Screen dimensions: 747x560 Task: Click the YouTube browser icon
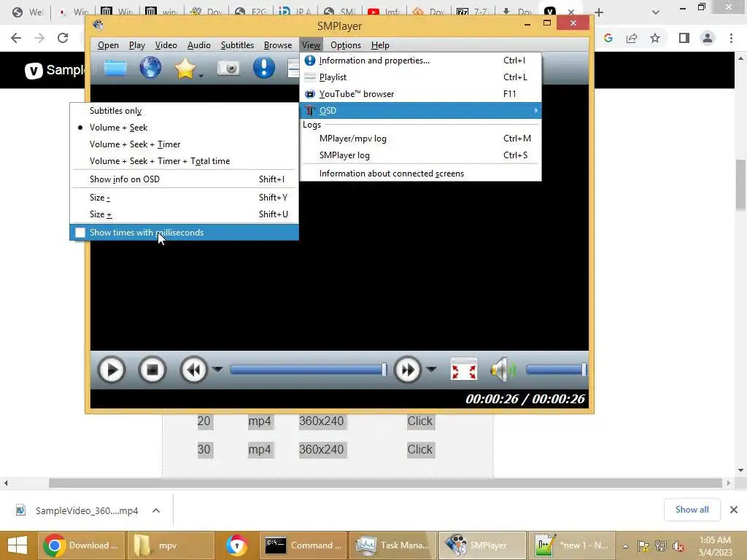tap(310, 94)
